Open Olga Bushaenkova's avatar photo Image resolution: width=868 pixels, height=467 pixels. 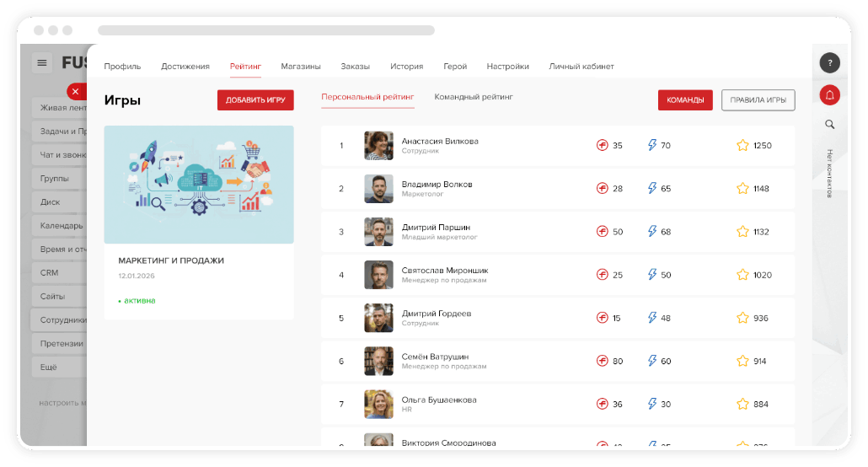pyautogui.click(x=378, y=404)
